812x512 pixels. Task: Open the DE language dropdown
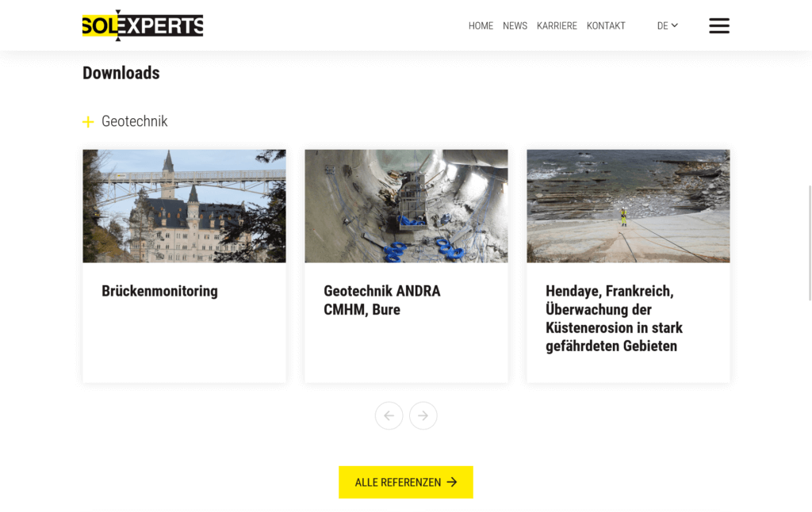point(667,26)
